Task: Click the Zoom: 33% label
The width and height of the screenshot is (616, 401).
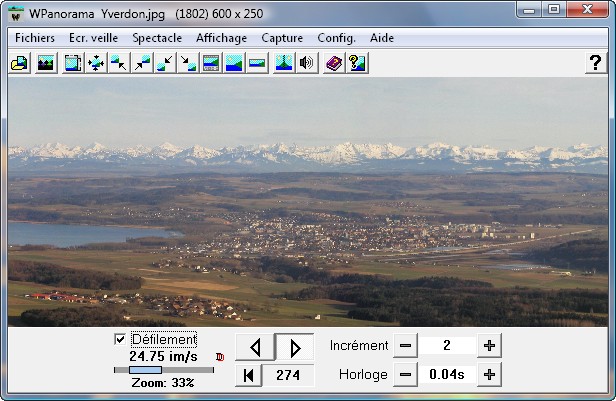Action: point(163,383)
